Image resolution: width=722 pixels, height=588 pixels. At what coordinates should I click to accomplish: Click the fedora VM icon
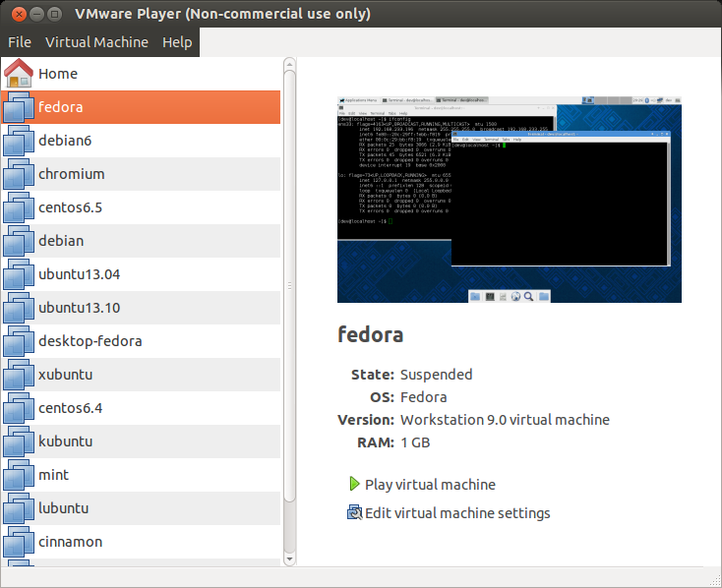[19, 107]
